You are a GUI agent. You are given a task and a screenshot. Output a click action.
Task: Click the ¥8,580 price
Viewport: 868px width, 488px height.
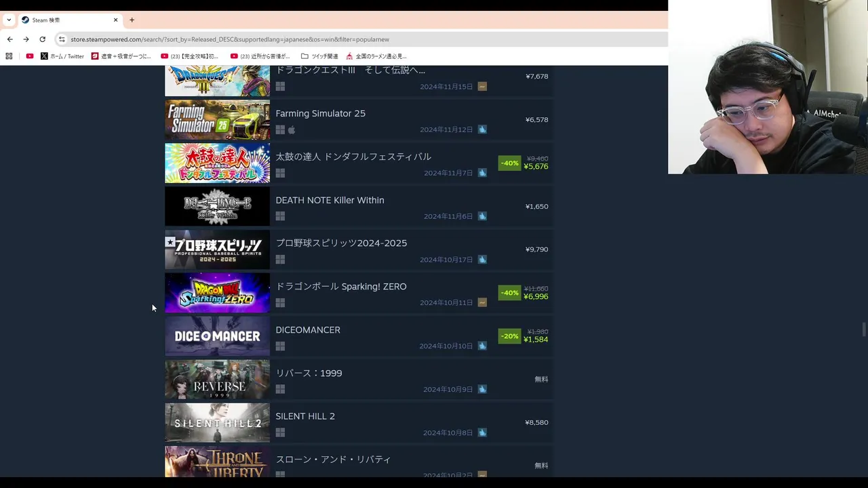[536, 422]
